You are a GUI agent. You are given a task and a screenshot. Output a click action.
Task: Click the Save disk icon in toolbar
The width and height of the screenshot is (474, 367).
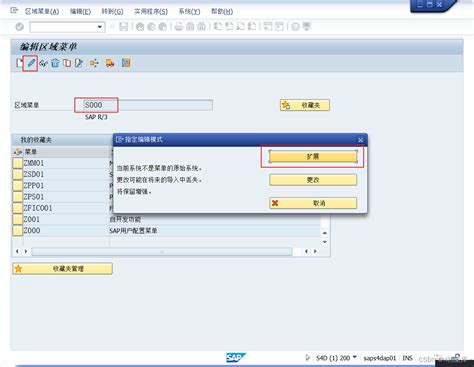(124, 27)
